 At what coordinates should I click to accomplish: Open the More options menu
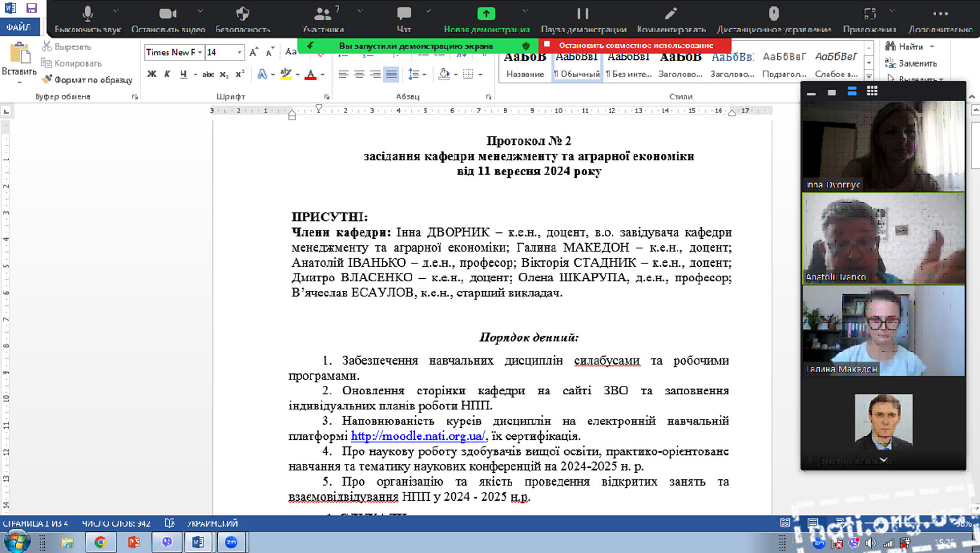tap(941, 19)
